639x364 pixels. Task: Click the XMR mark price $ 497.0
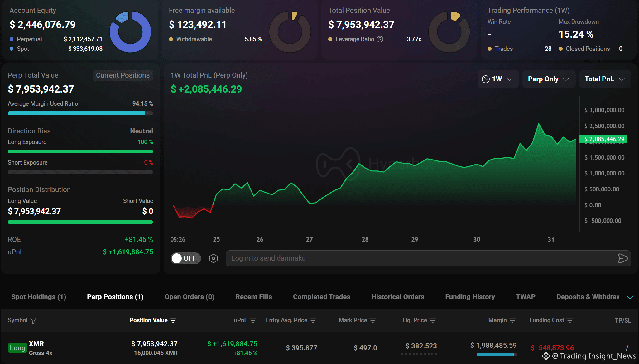tap(365, 348)
